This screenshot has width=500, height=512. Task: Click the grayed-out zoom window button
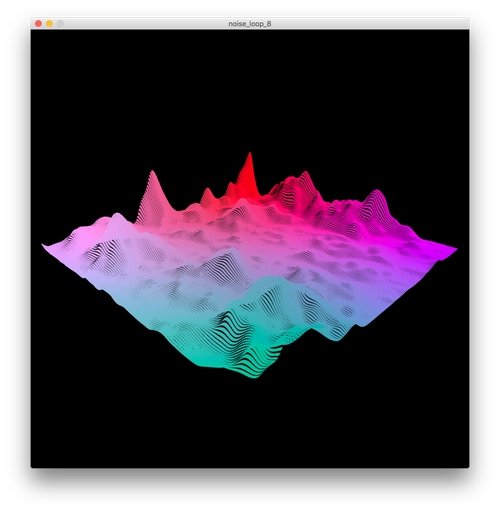pyautogui.click(x=60, y=24)
